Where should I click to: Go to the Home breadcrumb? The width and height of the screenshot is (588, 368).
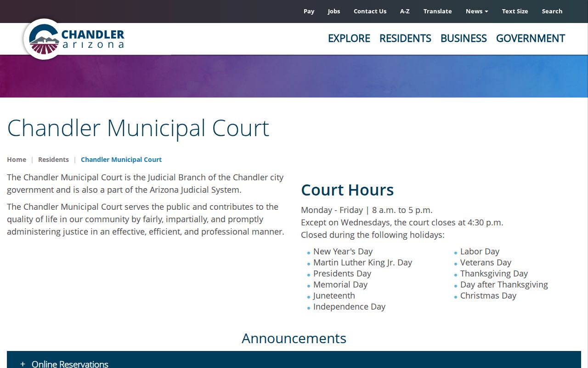point(17,160)
